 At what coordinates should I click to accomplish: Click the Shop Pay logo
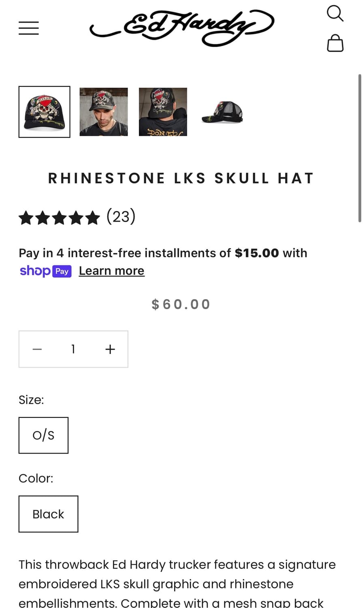46,271
